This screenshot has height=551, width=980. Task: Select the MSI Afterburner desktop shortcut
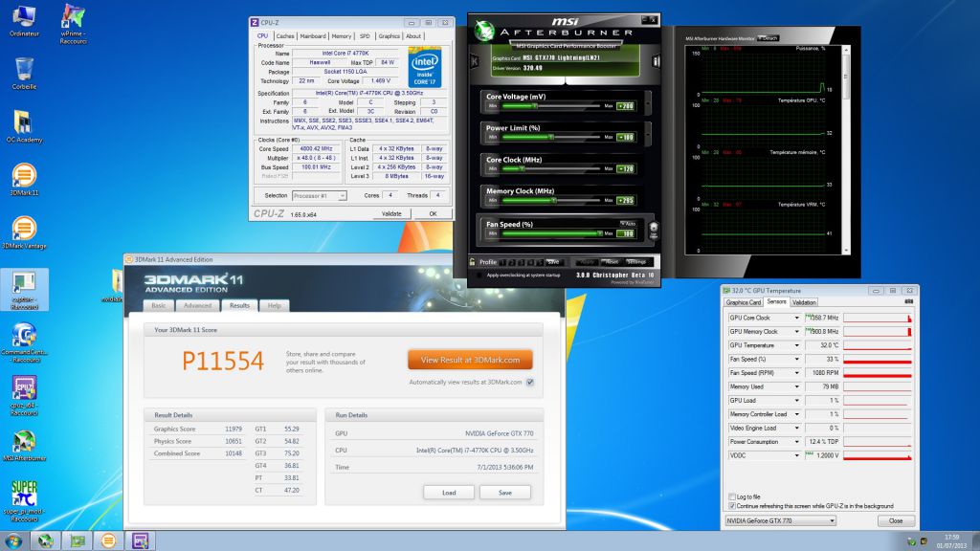click(x=24, y=446)
